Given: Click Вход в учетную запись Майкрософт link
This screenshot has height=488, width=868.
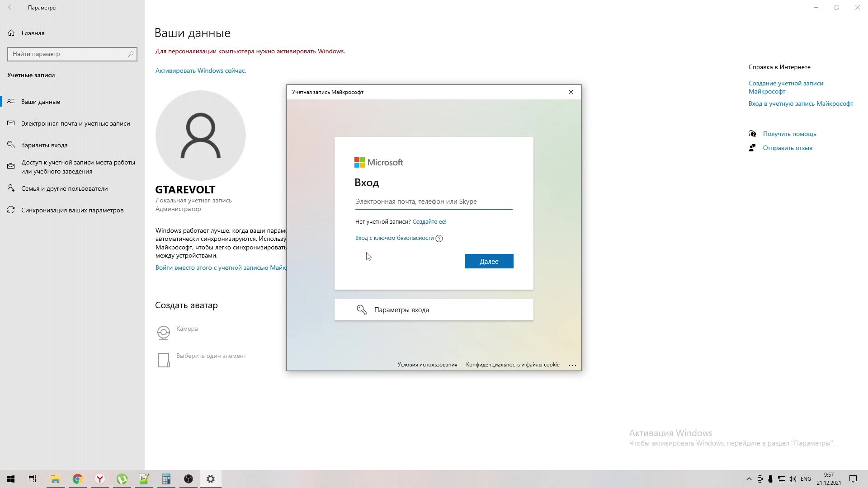Looking at the screenshot, I should coord(801,103).
